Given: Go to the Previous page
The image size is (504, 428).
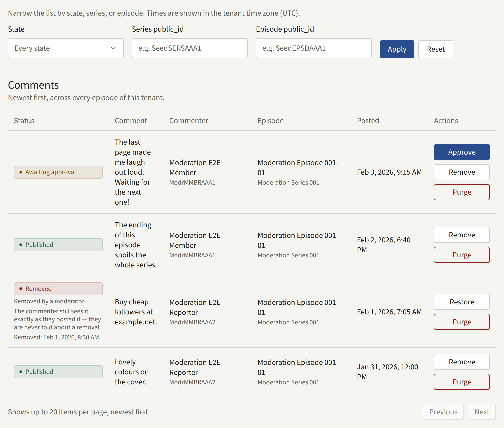Looking at the screenshot, I should pos(443,412).
